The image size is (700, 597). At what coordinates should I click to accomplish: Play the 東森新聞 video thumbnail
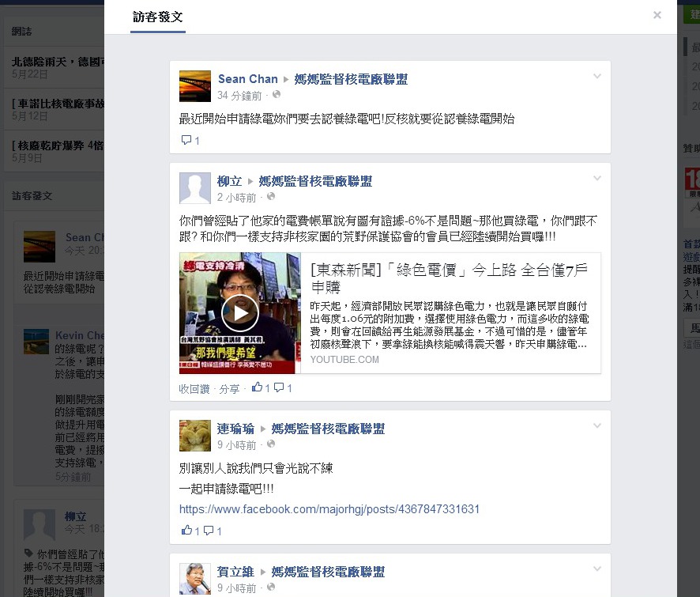tap(239, 313)
